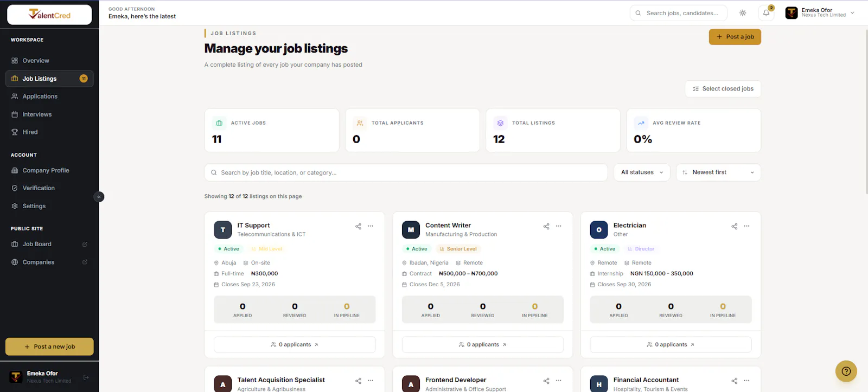Click the TalentCred logo
The height and width of the screenshot is (392, 868).
[x=49, y=15]
